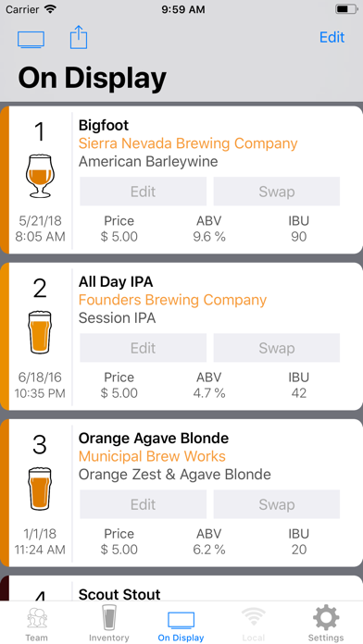Tap the Edit link in navigation bar

[x=332, y=37]
